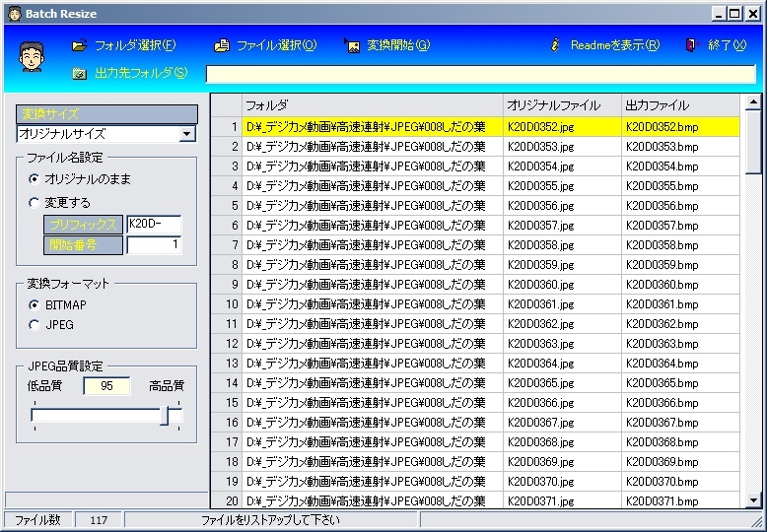Click row number 10 header

tap(227, 304)
